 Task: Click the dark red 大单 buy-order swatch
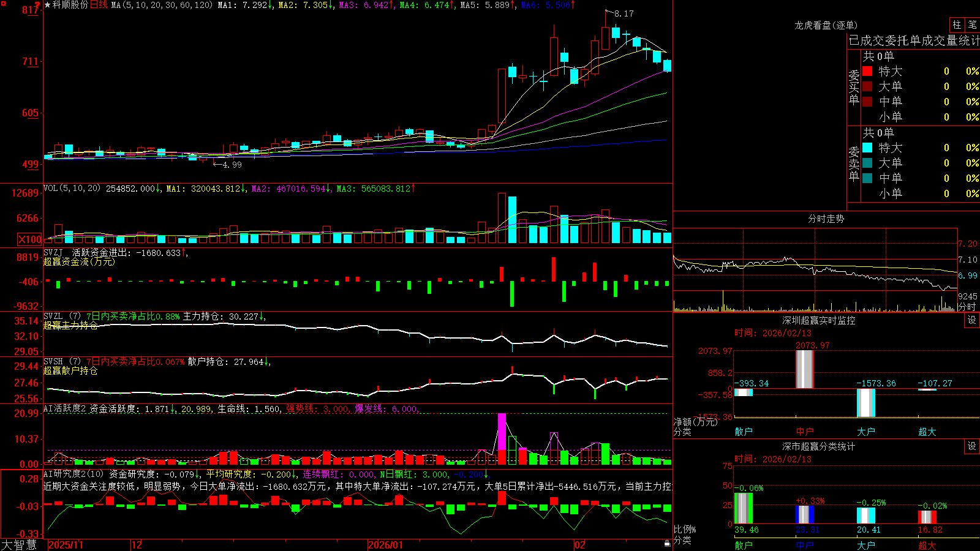tap(867, 86)
